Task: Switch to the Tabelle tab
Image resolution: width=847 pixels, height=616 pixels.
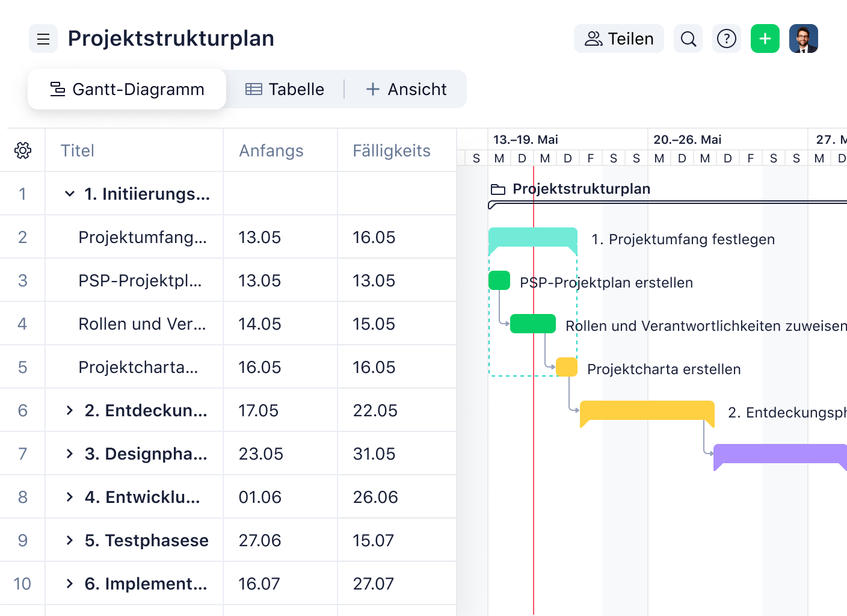Action: [x=285, y=89]
